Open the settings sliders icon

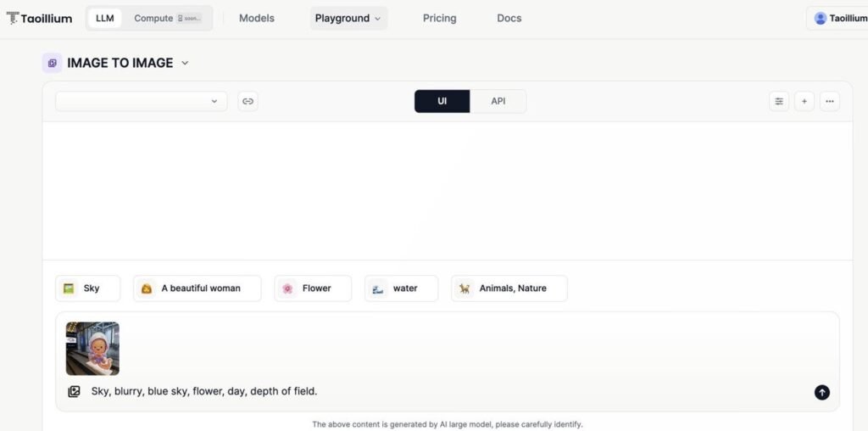pyautogui.click(x=779, y=102)
